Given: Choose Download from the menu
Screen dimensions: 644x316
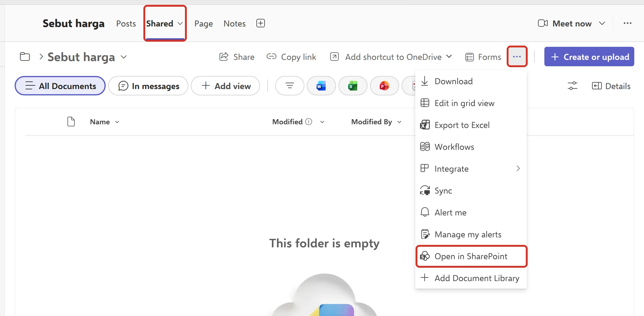Looking at the screenshot, I should [x=471, y=81].
